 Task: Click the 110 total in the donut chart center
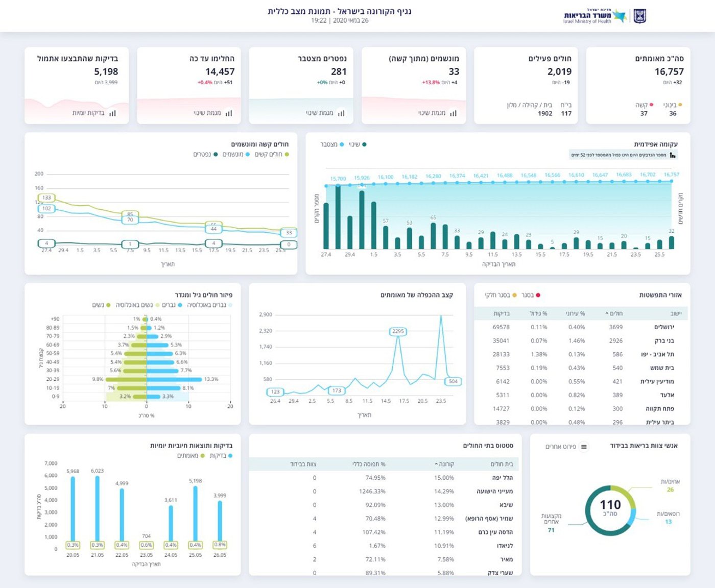(x=610, y=505)
